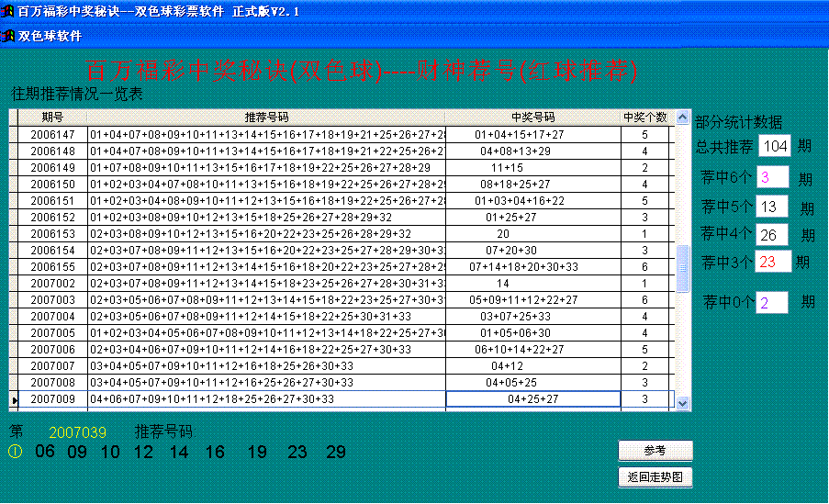Click the app icon in the title bar

coord(8,10)
